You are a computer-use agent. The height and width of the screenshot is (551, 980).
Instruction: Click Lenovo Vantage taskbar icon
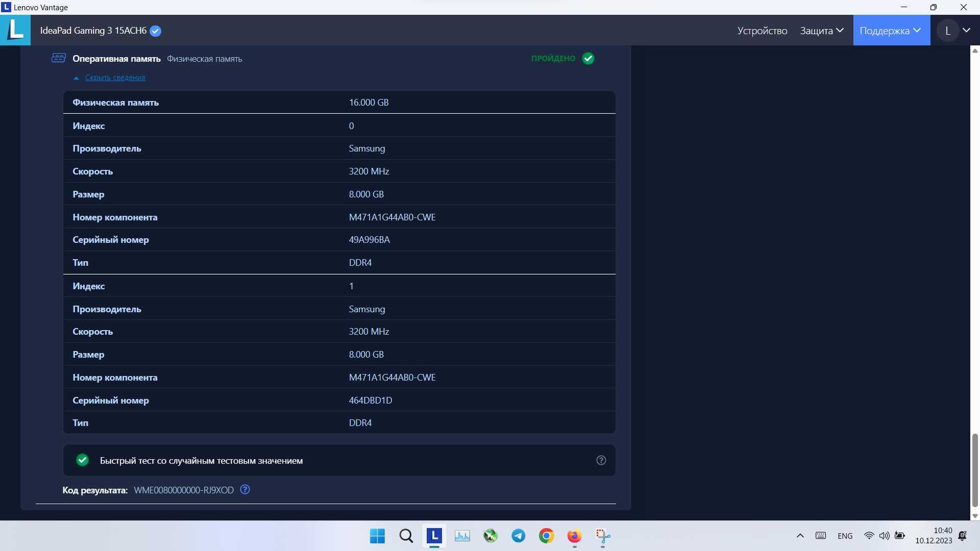click(434, 536)
